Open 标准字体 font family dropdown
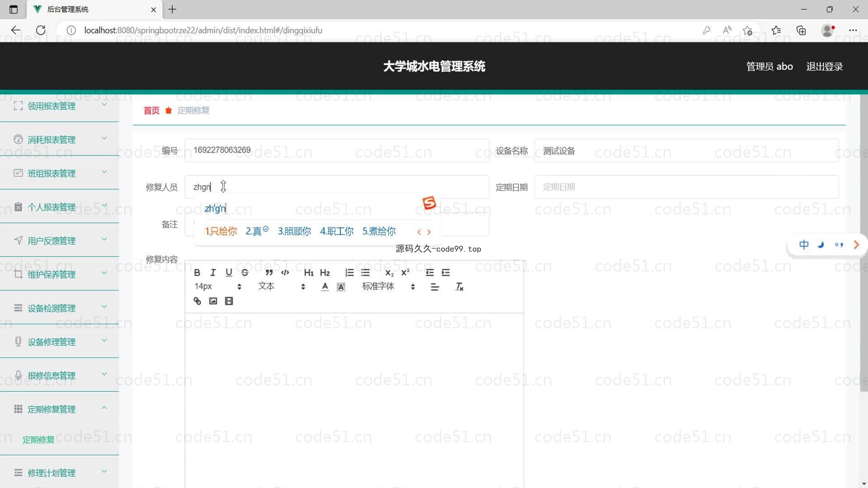The image size is (868, 488). pos(388,286)
